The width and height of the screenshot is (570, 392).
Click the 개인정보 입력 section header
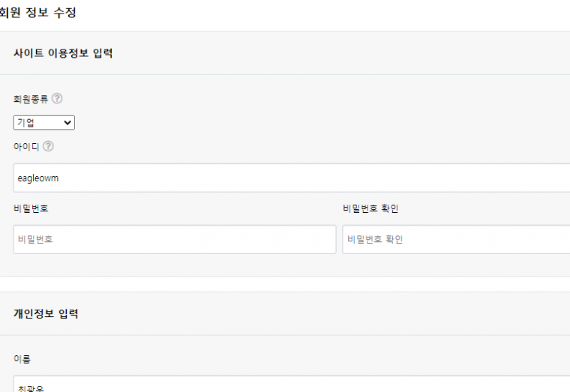click(x=46, y=314)
